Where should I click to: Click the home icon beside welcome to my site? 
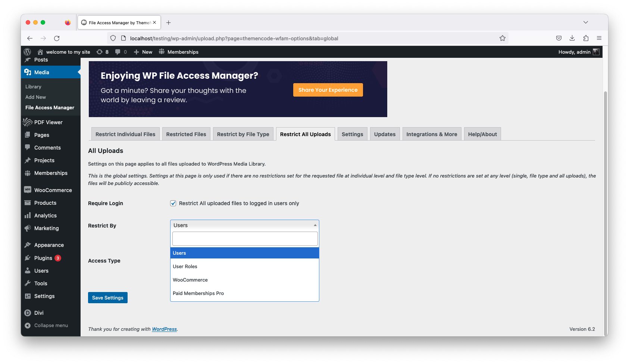click(x=40, y=52)
